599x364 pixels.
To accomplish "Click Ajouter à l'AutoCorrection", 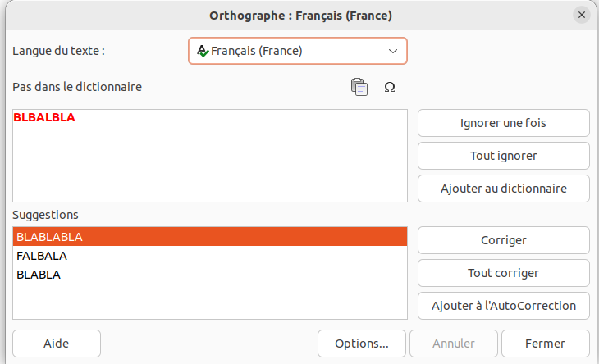I will click(x=504, y=306).
